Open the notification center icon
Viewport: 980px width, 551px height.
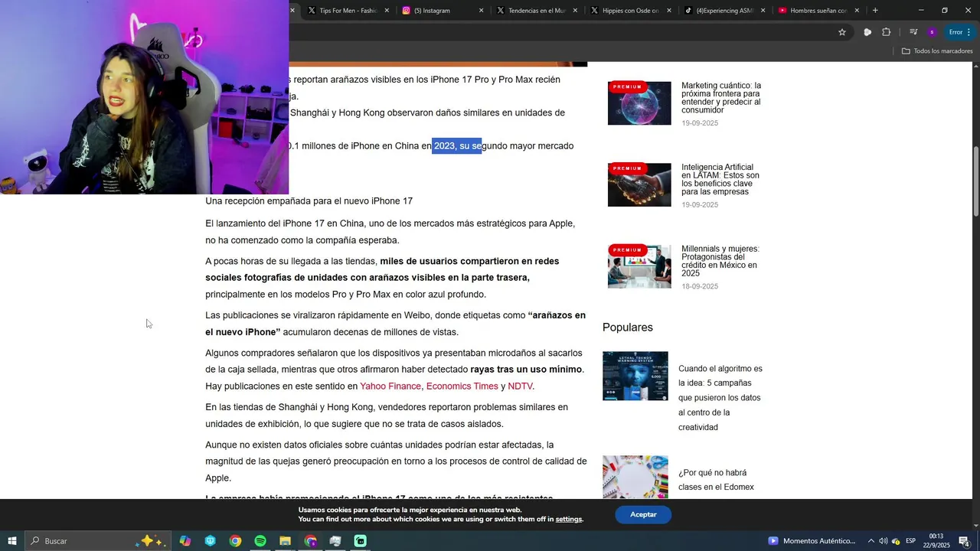[x=964, y=541]
